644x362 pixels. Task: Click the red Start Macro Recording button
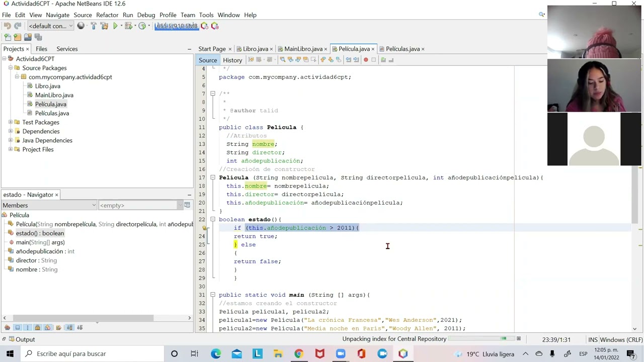366,60
